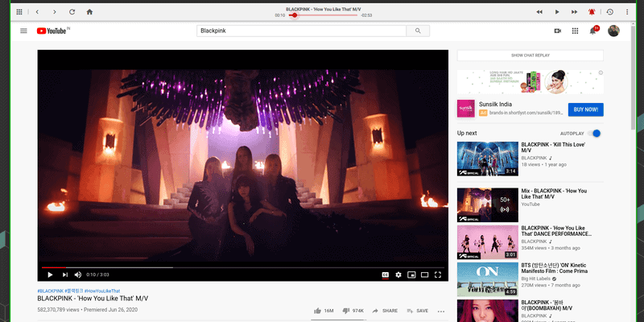Click the #BLACKPINK hashtag
Image resolution: width=644 pixels, height=322 pixels.
click(x=51, y=291)
